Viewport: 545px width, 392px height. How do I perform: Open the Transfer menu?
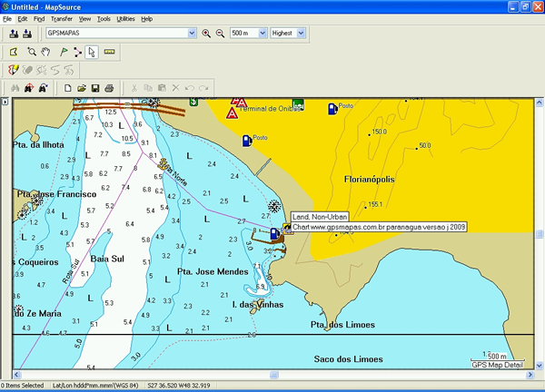coord(62,18)
